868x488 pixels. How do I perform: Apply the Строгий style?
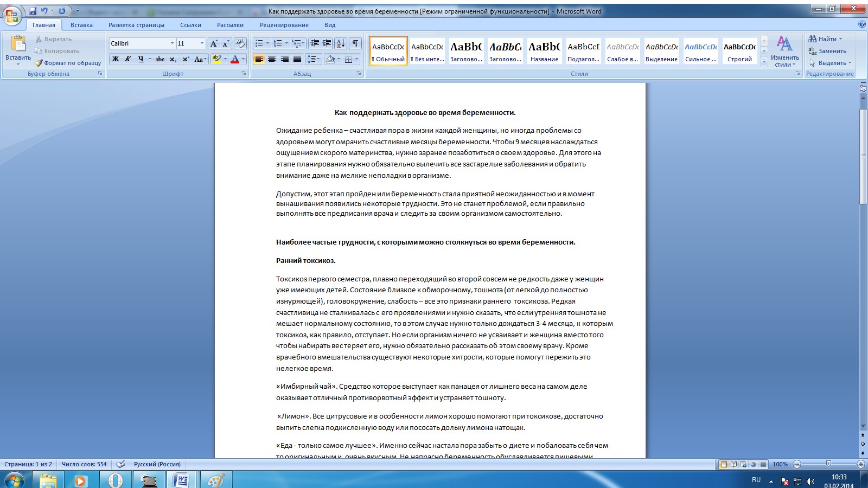(x=739, y=52)
